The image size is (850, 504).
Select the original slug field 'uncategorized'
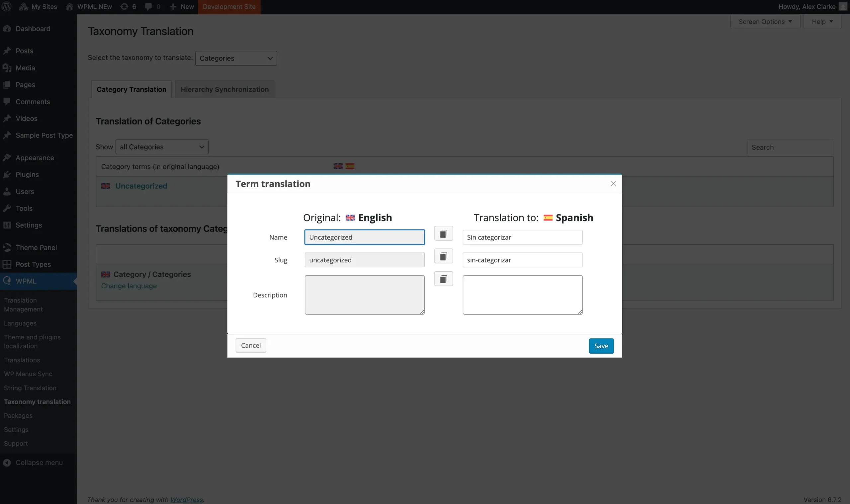[364, 260]
